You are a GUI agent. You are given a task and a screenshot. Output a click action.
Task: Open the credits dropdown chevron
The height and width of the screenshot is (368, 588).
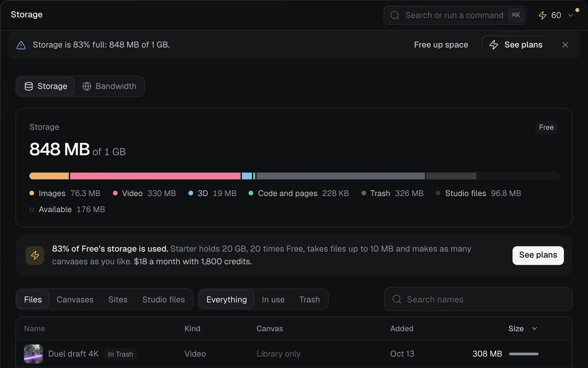(571, 15)
